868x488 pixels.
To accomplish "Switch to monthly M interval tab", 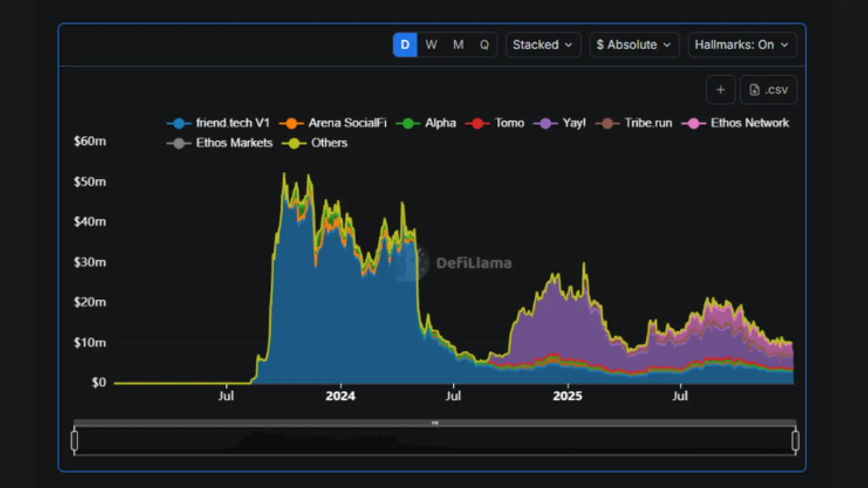I will (458, 44).
